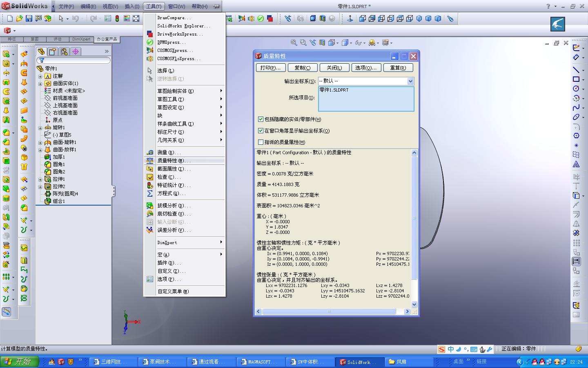Select the Line sketch tool
This screenshot has height=368, width=588.
[x=576, y=70]
